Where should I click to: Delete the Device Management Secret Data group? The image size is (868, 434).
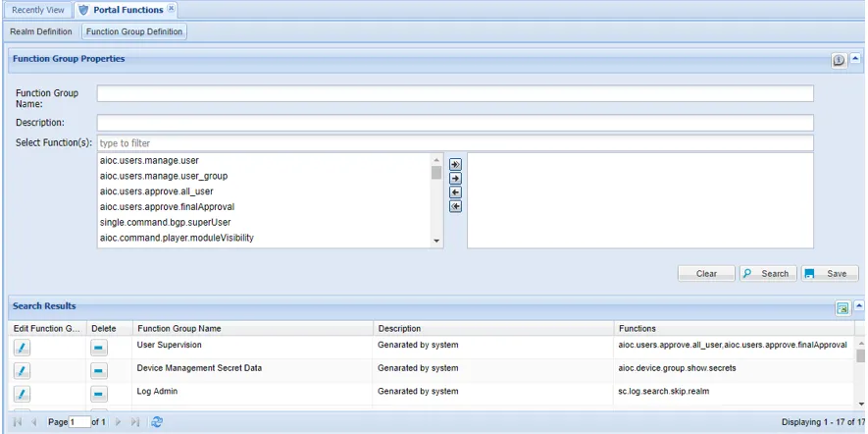pyautogui.click(x=99, y=371)
